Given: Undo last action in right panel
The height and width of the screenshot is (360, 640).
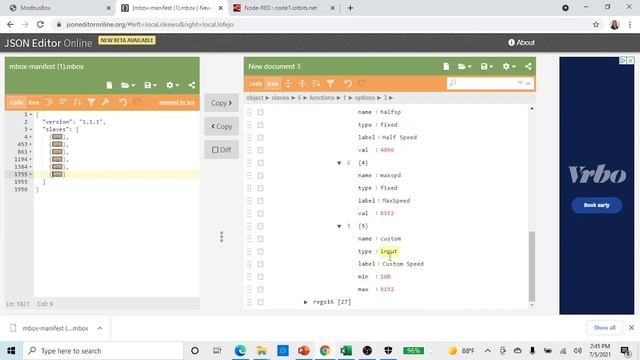Looking at the screenshot, I should (x=348, y=84).
